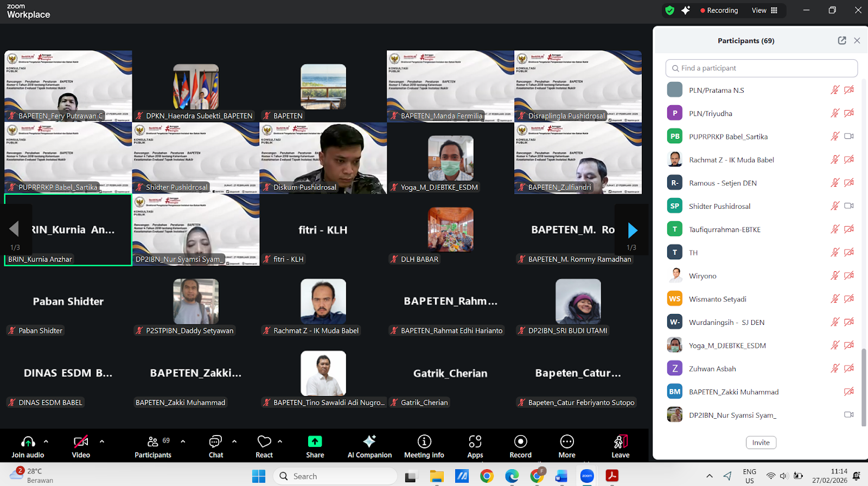Start recording with Record button
The height and width of the screenshot is (486, 868).
click(x=520, y=442)
